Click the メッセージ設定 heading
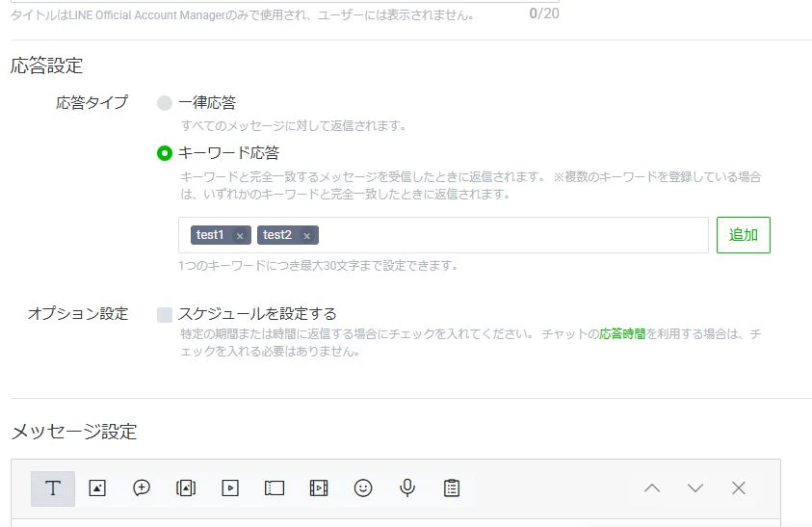The width and height of the screenshot is (812, 527). tap(73, 431)
